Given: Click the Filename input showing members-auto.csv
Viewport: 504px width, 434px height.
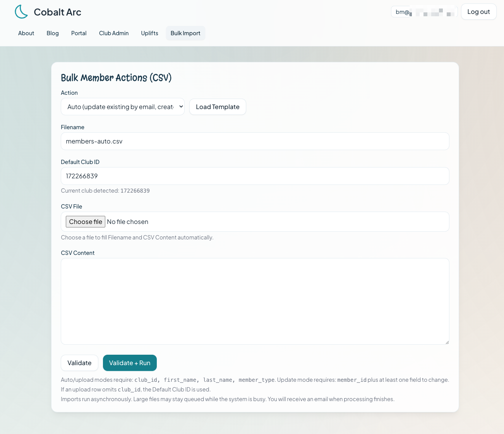Looking at the screenshot, I should (x=255, y=141).
